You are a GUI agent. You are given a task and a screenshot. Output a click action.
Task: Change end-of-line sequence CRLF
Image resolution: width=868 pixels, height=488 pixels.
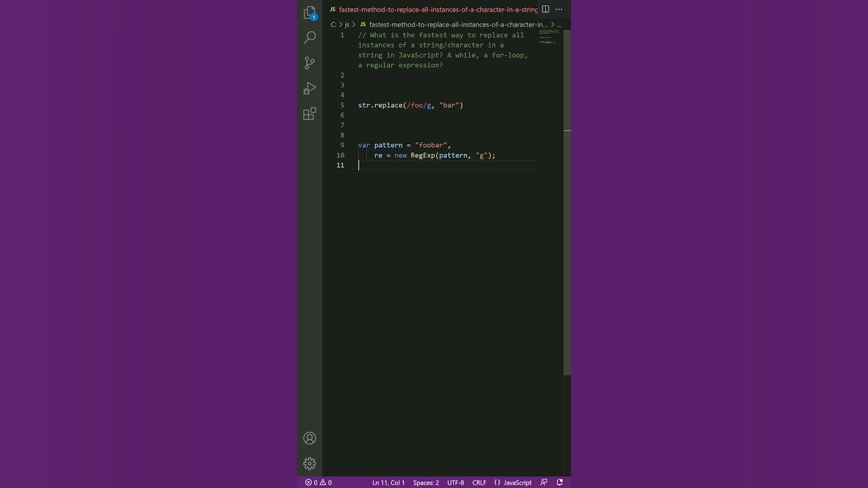pyautogui.click(x=479, y=483)
